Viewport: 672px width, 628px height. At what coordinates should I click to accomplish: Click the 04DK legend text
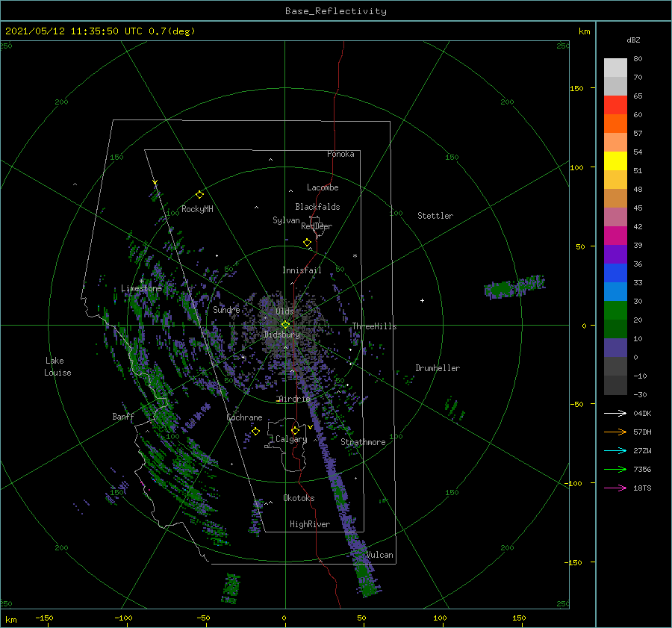tap(642, 413)
